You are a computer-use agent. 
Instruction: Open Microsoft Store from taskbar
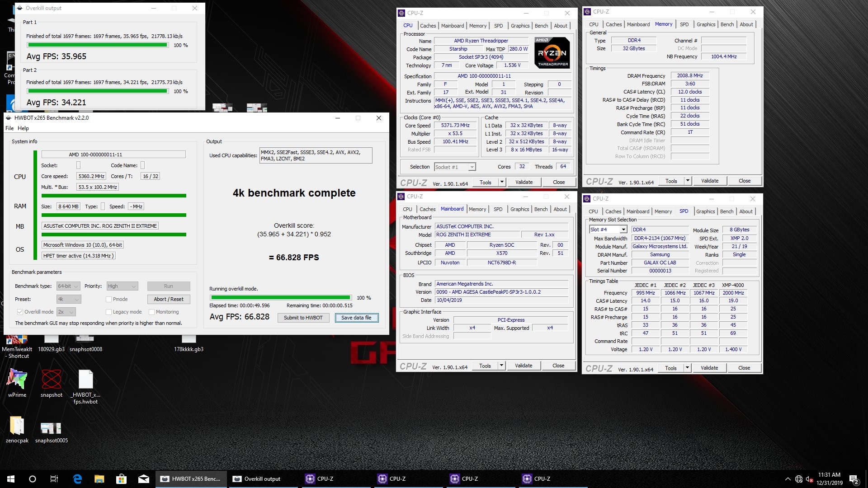121,479
